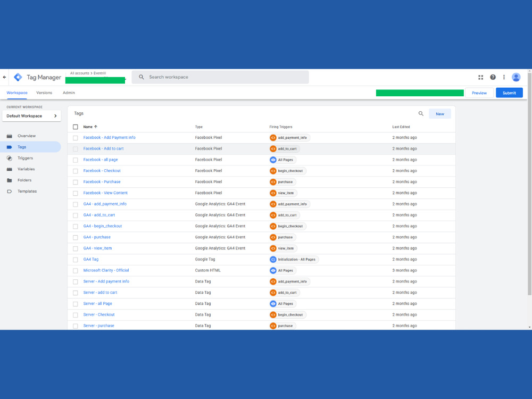Open the GA4 - purchase tag

tap(97, 237)
